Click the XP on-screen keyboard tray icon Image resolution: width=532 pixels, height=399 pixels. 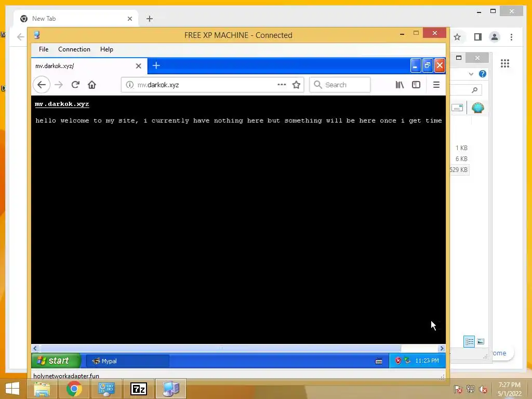pyautogui.click(x=379, y=361)
